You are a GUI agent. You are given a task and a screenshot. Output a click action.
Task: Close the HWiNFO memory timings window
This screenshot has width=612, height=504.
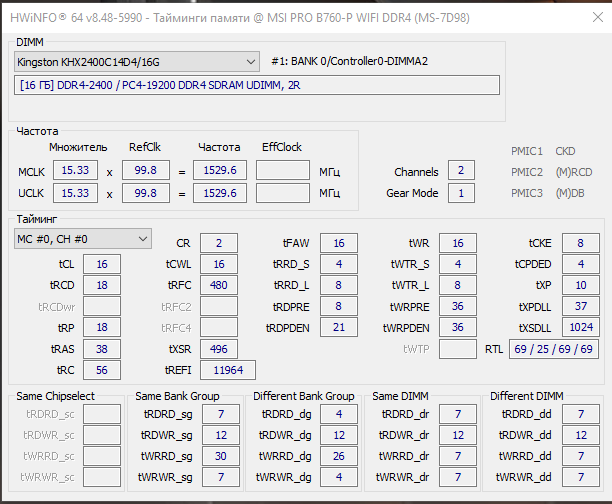point(598,17)
